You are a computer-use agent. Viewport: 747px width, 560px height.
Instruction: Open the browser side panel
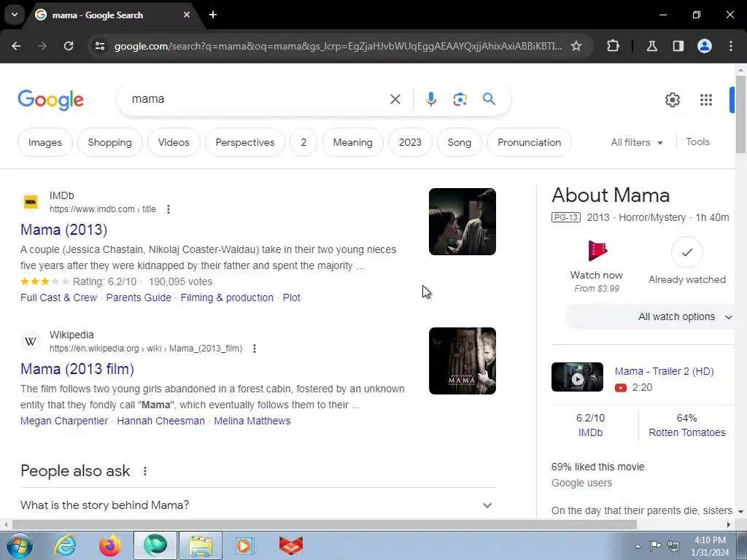point(678,46)
